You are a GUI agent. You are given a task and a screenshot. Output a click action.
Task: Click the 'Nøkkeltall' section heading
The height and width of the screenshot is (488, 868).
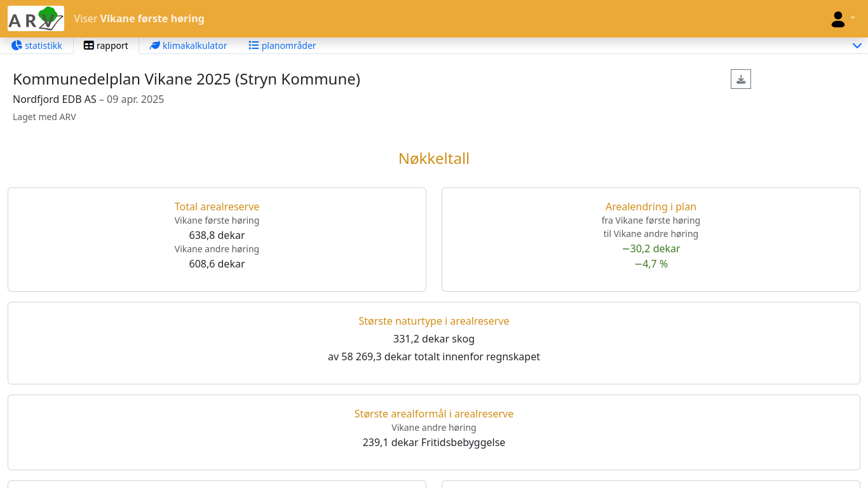[x=433, y=158]
